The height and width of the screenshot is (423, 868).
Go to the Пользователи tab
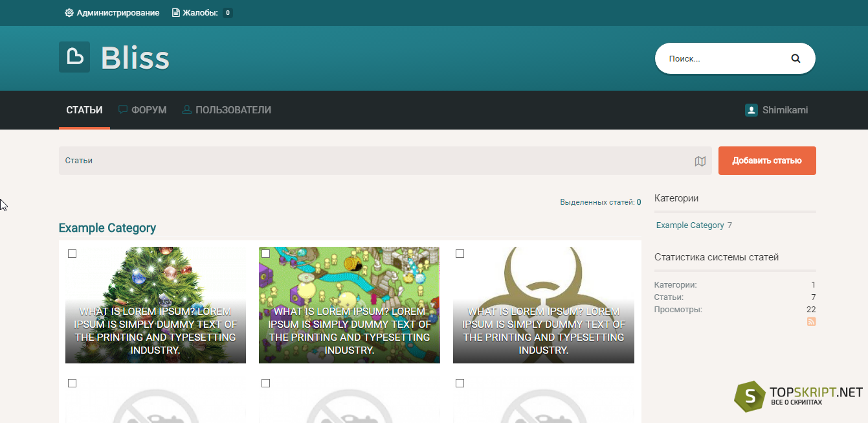coord(227,110)
